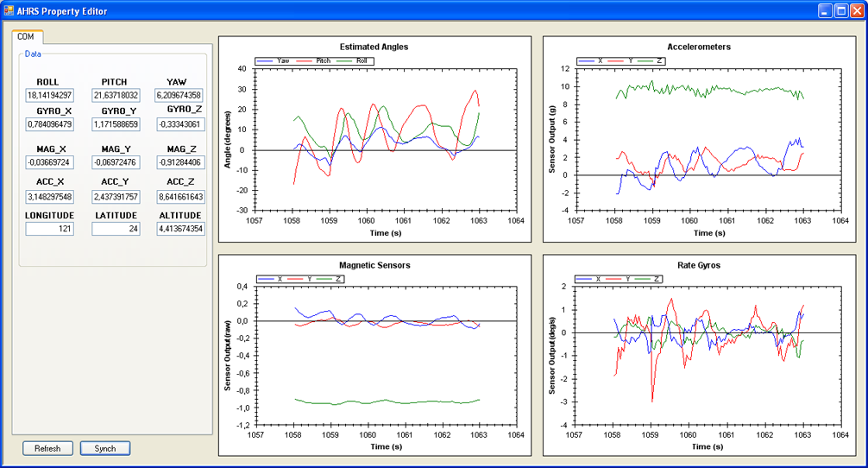The height and width of the screenshot is (468, 868).
Task: Click the PITCH value field
Action: point(116,95)
